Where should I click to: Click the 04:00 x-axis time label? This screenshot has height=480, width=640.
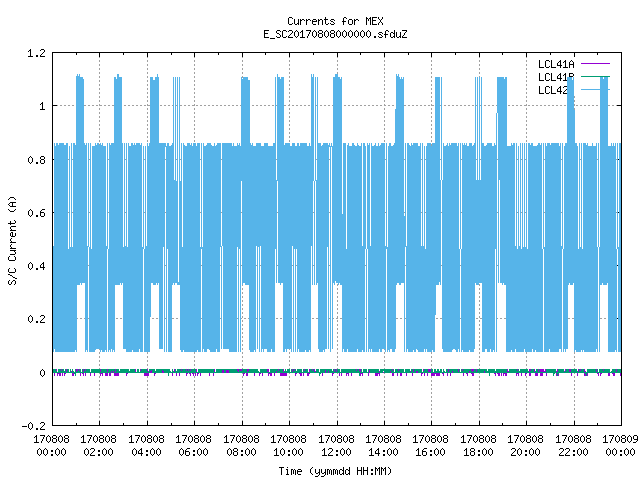pos(146,453)
